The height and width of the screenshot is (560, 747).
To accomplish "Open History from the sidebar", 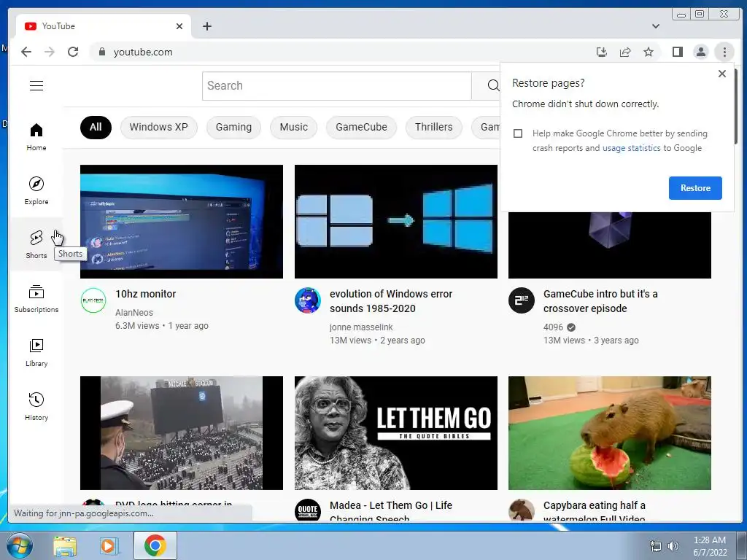I will [36, 406].
